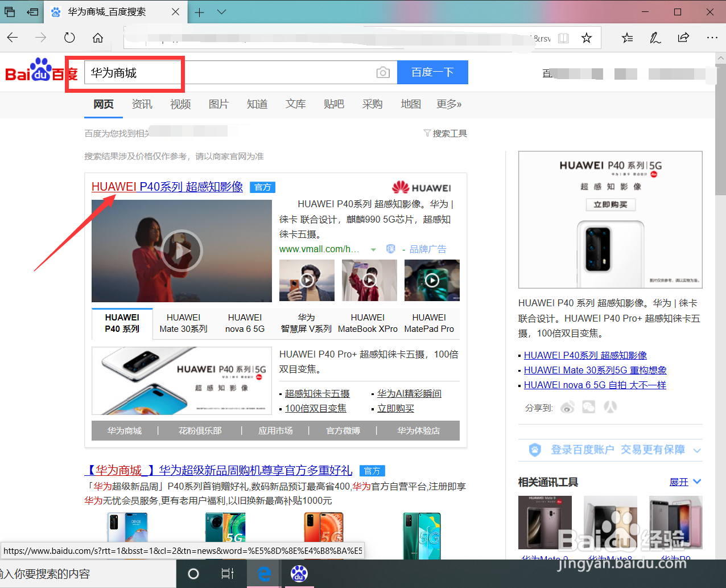Open the 贴吧 tab
This screenshot has height=588, width=726.
(x=334, y=104)
